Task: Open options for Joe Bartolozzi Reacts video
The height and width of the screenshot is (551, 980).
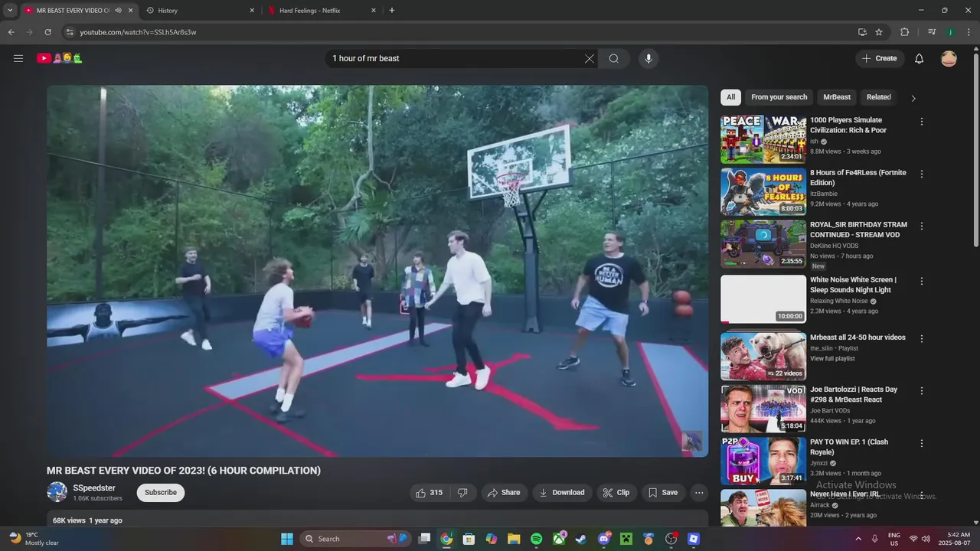Action: click(922, 390)
